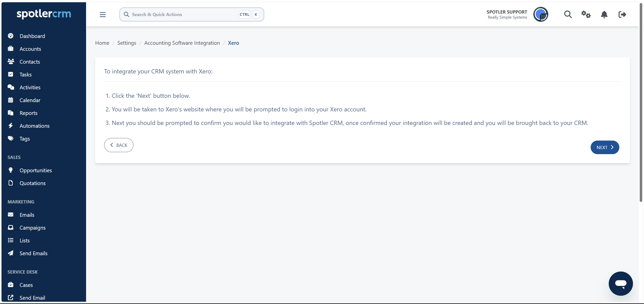
Task: Click the Reports documents icon
Action: click(x=11, y=113)
